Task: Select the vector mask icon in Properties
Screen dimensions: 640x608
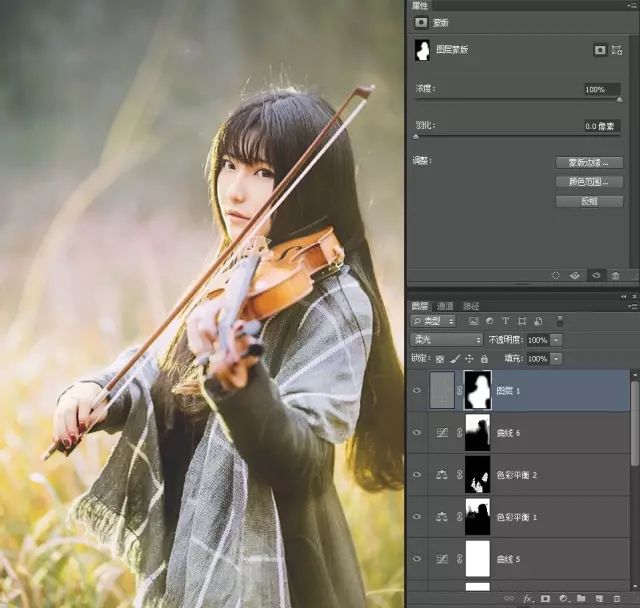Action: pos(617,49)
